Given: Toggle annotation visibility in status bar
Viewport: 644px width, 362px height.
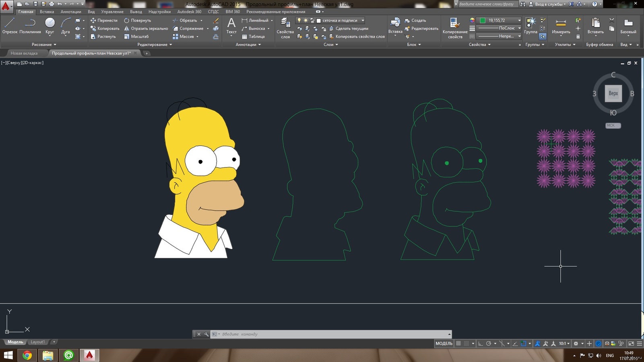Looking at the screenshot, I should [537, 343].
